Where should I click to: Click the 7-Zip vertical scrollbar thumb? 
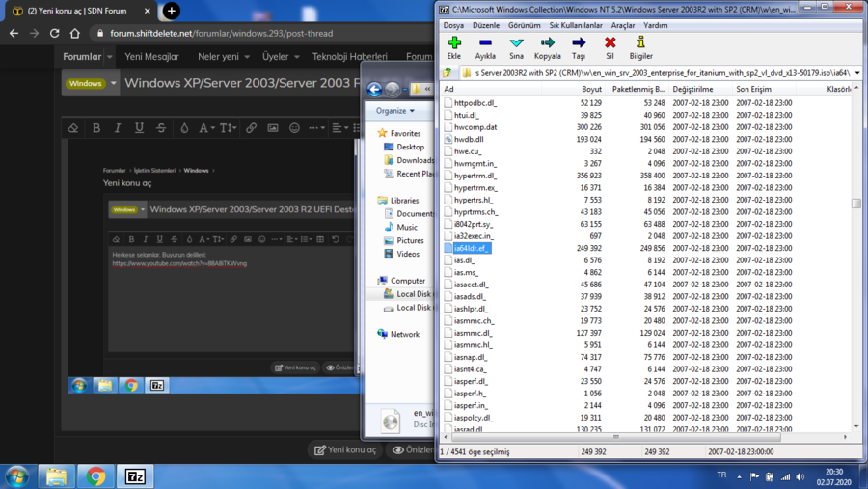click(x=856, y=204)
